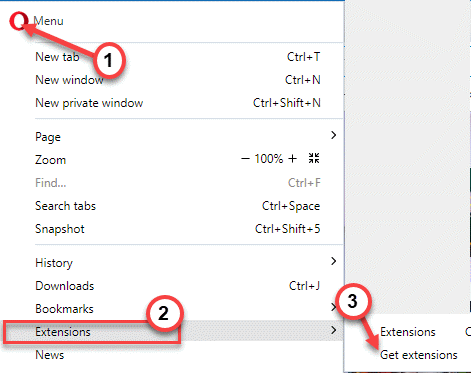Click the red Opera logo icon
Viewport: 471px width, 373px height.
pos(18,21)
